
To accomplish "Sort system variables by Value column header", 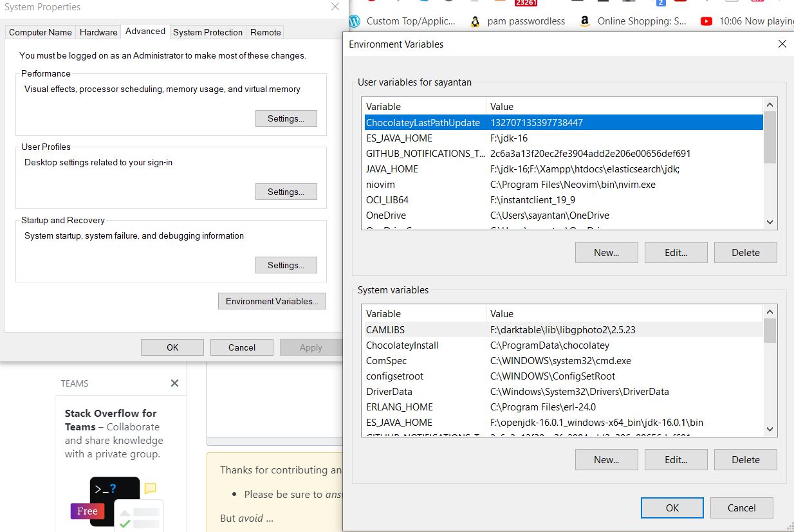I will (624, 314).
